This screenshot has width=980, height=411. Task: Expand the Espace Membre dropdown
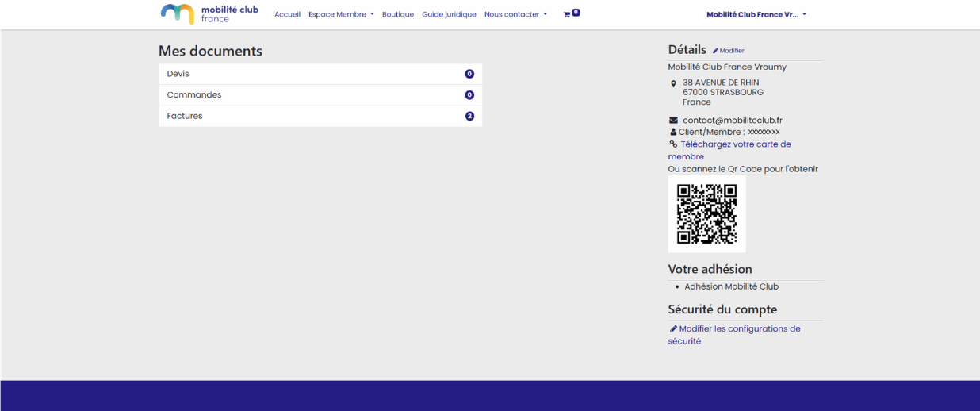341,14
